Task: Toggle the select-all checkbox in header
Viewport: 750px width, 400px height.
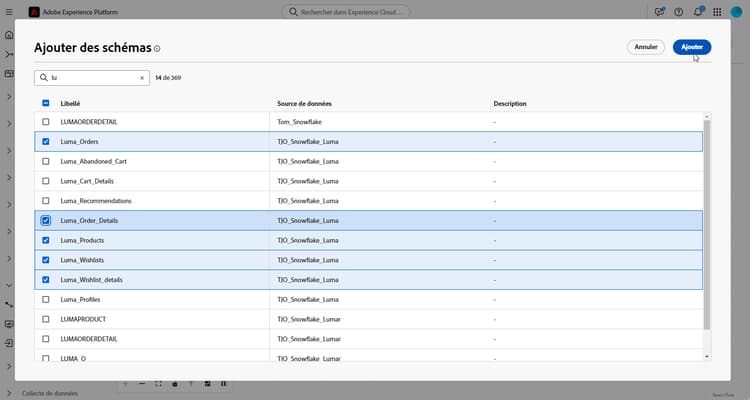Action: (45, 103)
